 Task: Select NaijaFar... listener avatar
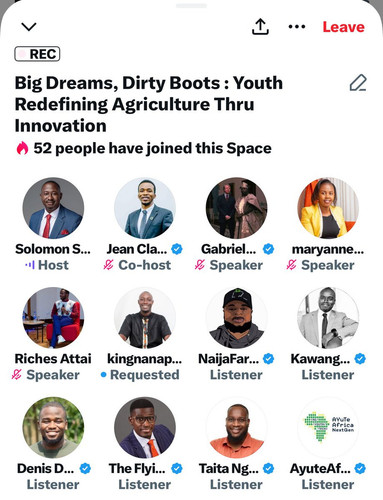[x=237, y=318]
